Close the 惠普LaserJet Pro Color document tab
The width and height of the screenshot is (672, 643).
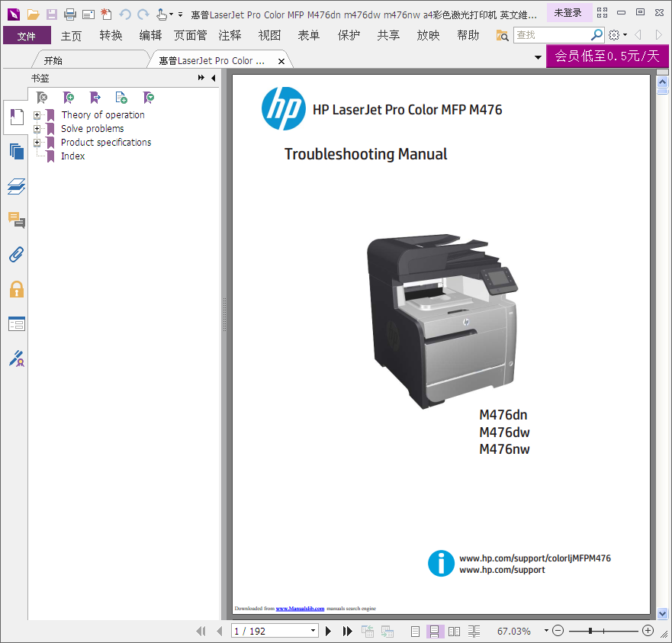[281, 61]
